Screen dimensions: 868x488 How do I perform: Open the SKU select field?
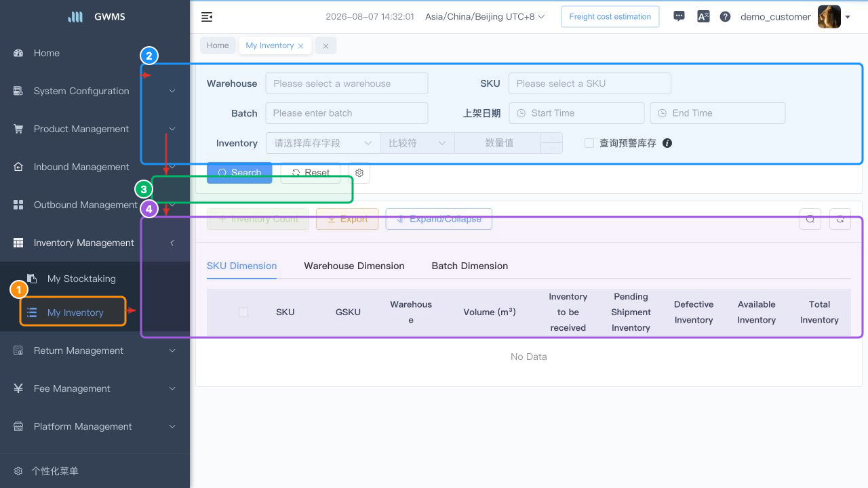click(x=590, y=83)
